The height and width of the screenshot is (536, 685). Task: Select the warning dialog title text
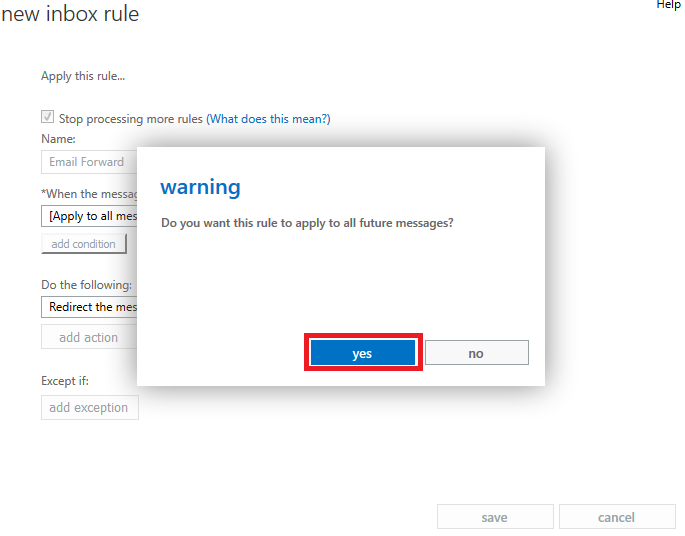pos(201,187)
